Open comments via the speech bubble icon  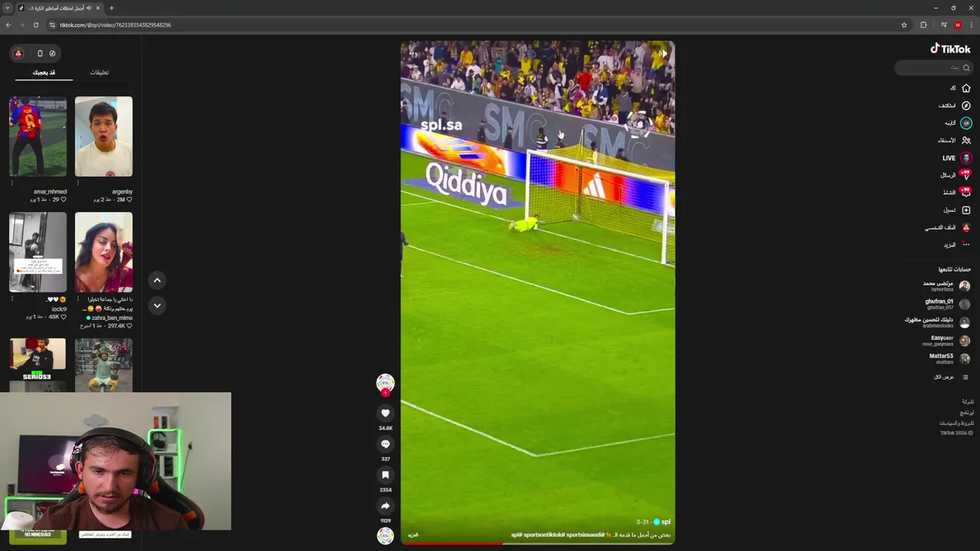pyautogui.click(x=385, y=445)
